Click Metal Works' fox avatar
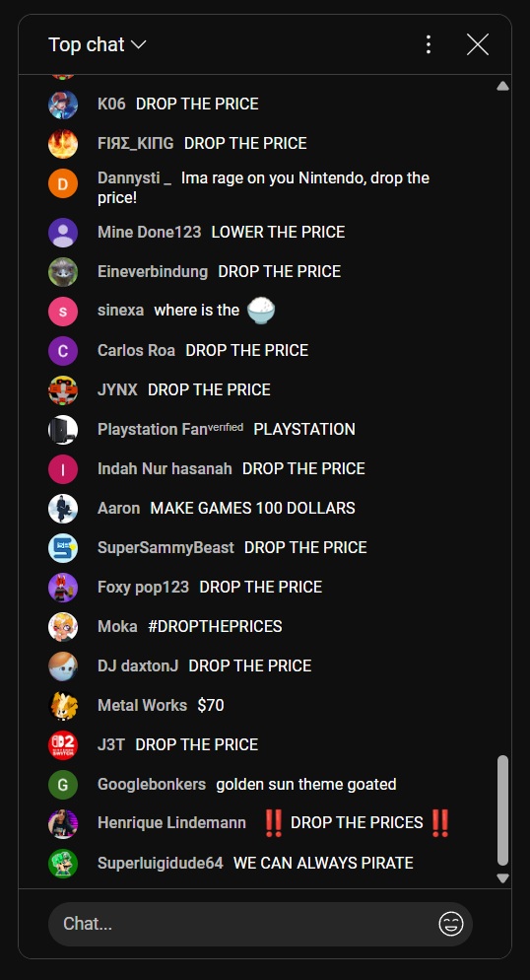This screenshot has height=980, width=530. point(63,706)
